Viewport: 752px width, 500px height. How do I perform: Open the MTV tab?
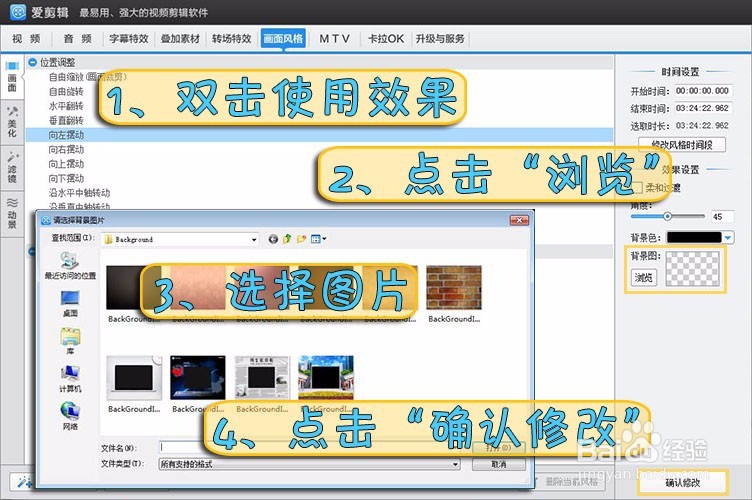pos(334,38)
